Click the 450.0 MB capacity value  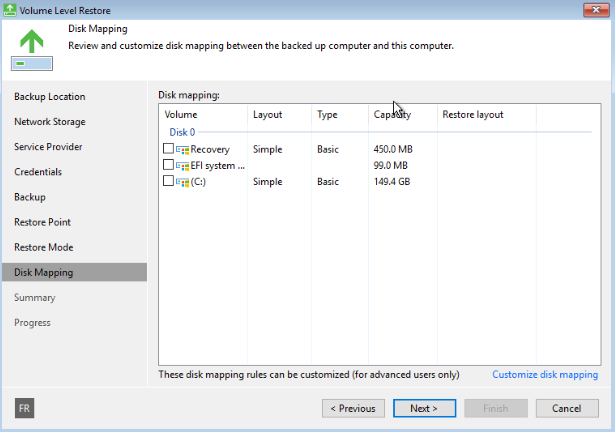point(393,149)
